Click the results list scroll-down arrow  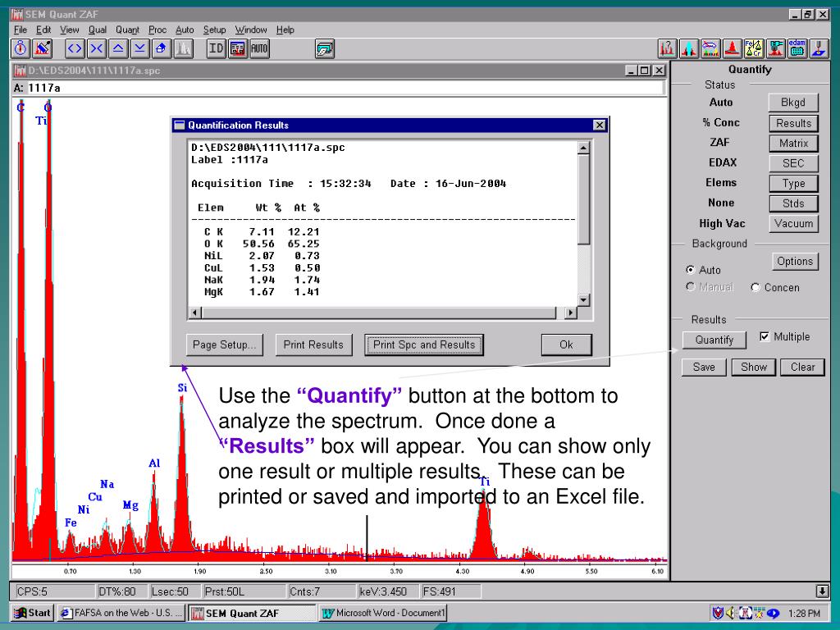pyautogui.click(x=583, y=300)
